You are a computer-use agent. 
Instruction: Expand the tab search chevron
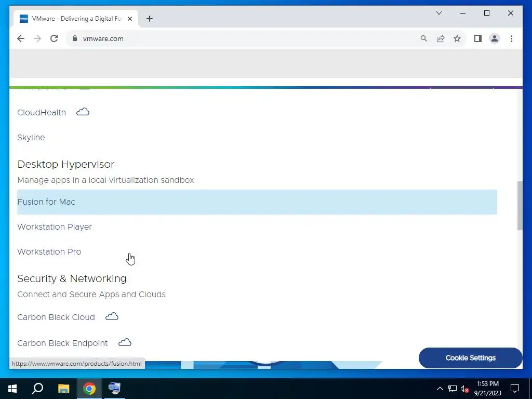(x=439, y=13)
